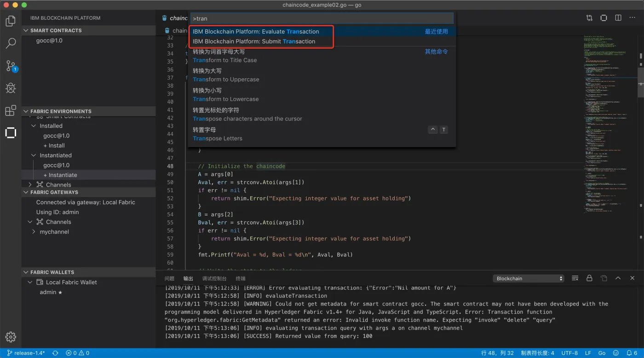644x358 pixels.
Task: Click the Channels icon under Fabric Environments
Action: coord(40,185)
